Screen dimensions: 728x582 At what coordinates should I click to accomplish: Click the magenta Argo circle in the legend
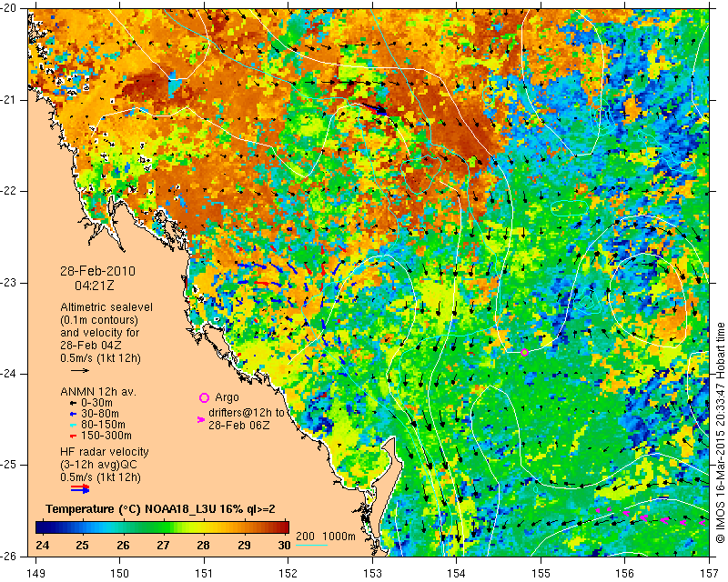point(204,397)
